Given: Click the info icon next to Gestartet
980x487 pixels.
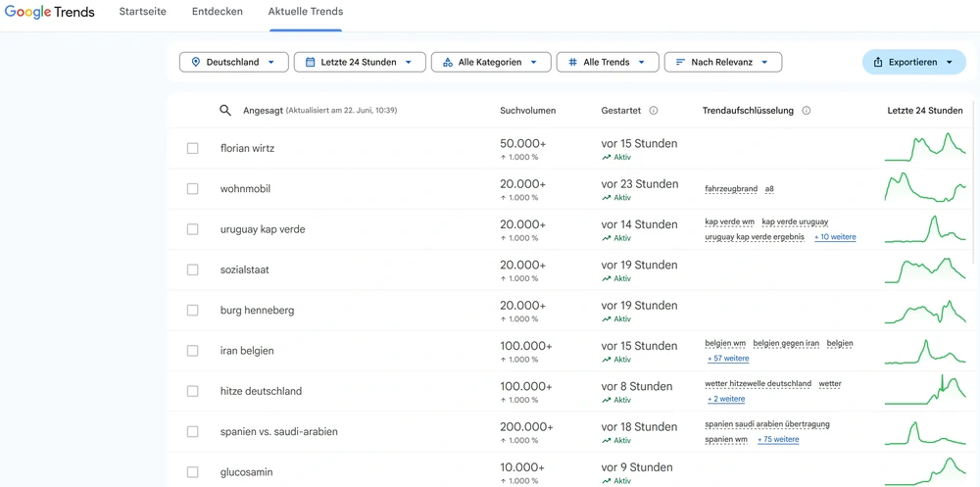Looking at the screenshot, I should (654, 111).
